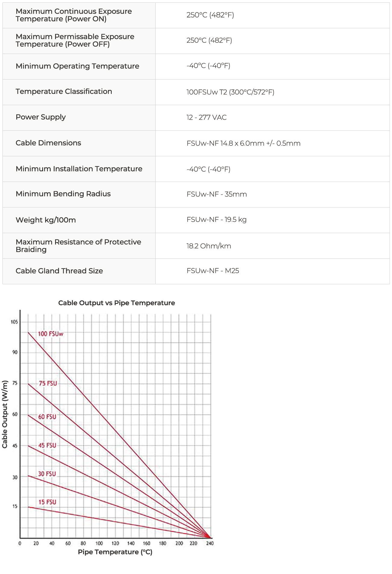Select the 15 FSU curve label

click(x=47, y=502)
